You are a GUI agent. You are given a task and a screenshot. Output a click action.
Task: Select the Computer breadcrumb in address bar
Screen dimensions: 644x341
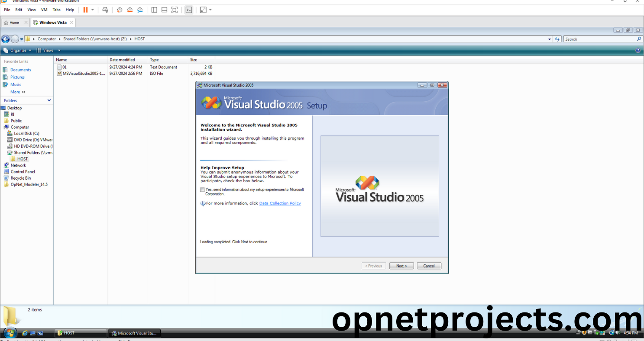(47, 39)
